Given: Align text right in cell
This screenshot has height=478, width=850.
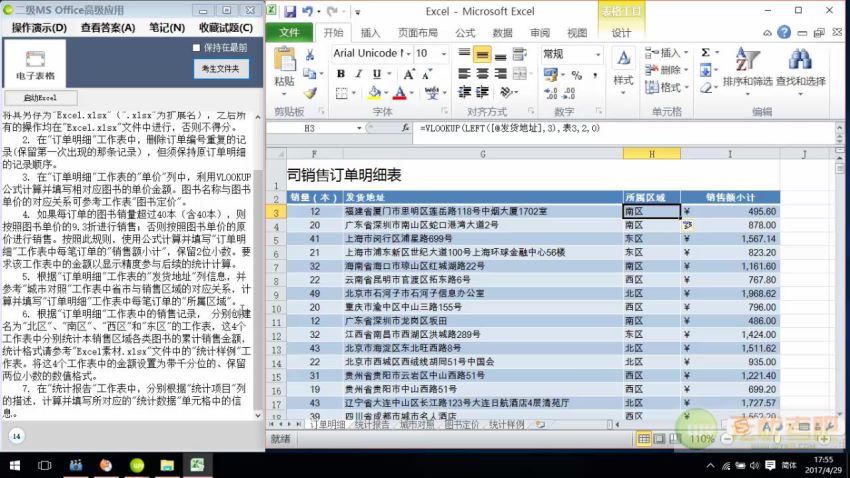Looking at the screenshot, I should [500, 74].
